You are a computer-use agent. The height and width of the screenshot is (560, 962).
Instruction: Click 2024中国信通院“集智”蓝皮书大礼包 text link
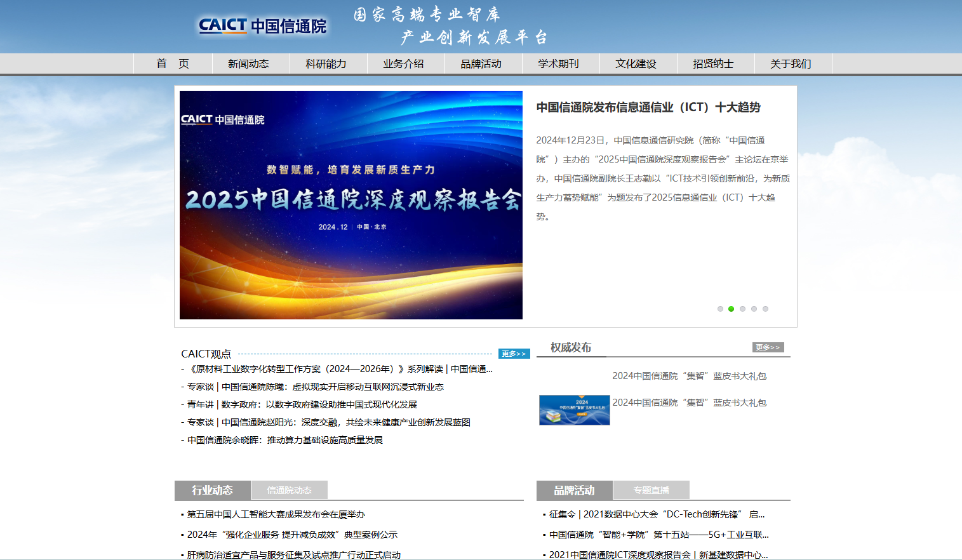(x=688, y=401)
